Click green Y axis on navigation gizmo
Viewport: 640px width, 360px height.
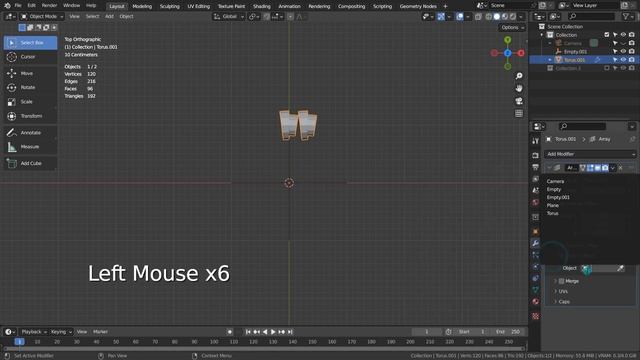pos(507,40)
